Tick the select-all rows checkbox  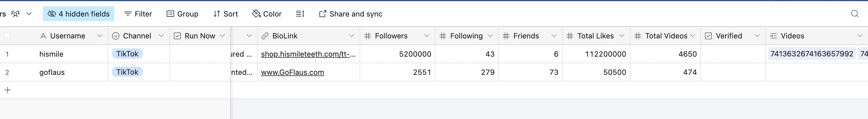click(7, 36)
